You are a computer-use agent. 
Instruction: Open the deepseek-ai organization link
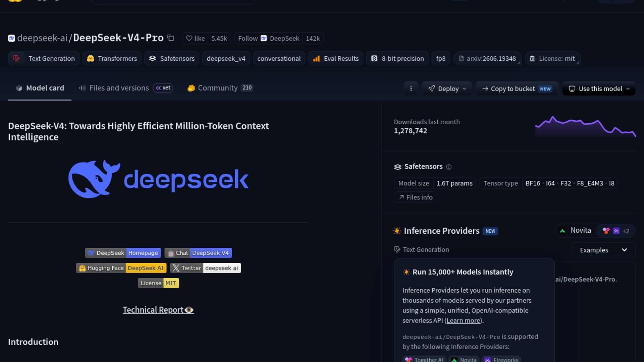click(x=42, y=38)
